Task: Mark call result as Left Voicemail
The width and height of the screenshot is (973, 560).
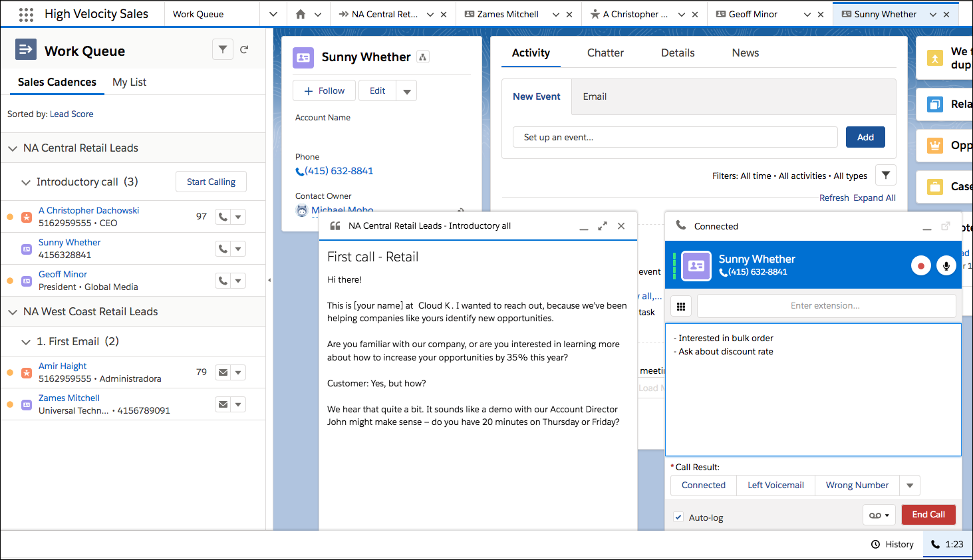Action: [x=775, y=486]
